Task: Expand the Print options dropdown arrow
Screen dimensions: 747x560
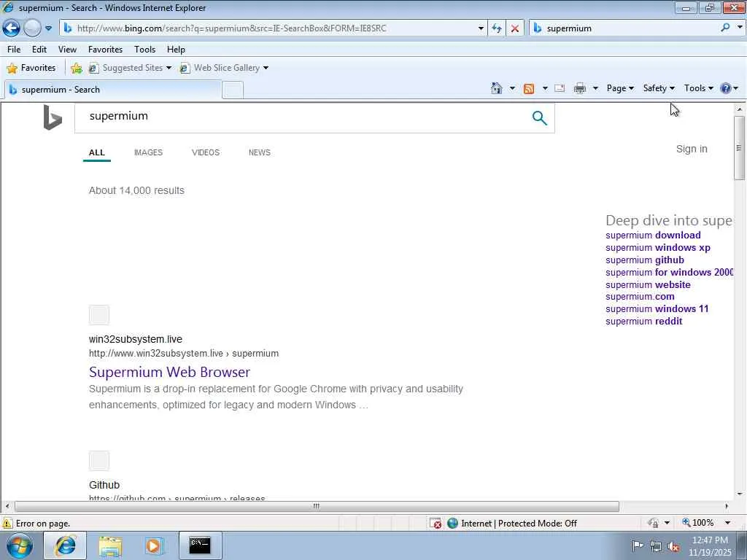Action: click(x=595, y=88)
